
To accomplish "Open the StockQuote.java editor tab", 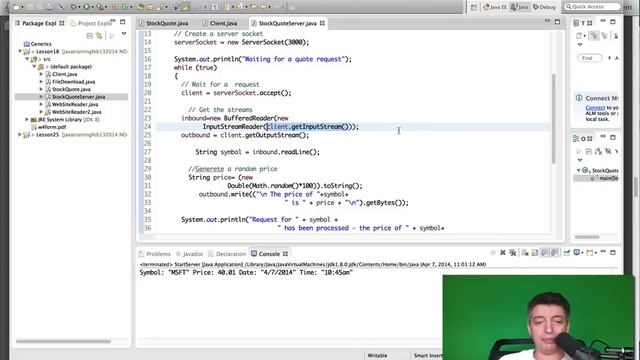I will tap(167, 23).
